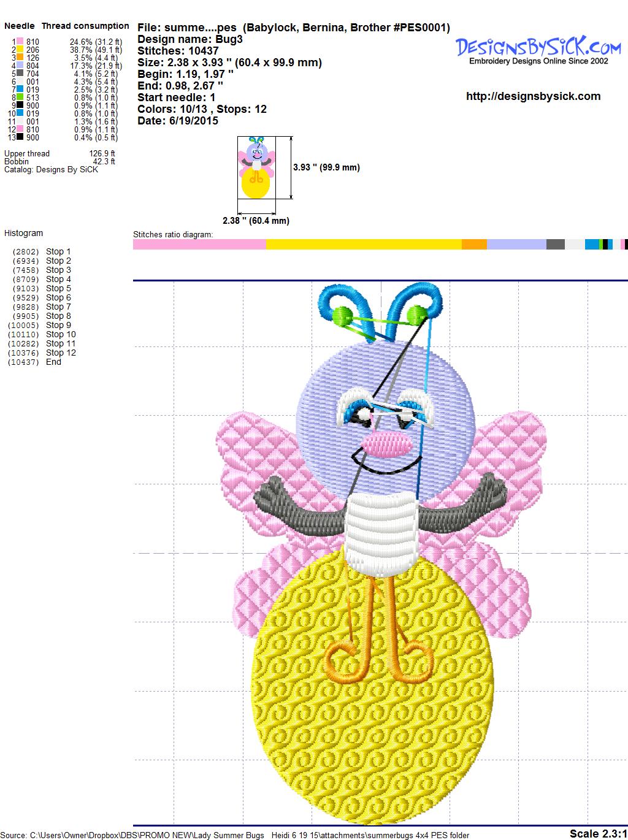Pick the orange needle 3 swatch
The width and height of the screenshot is (628, 840).
pyautogui.click(x=20, y=58)
